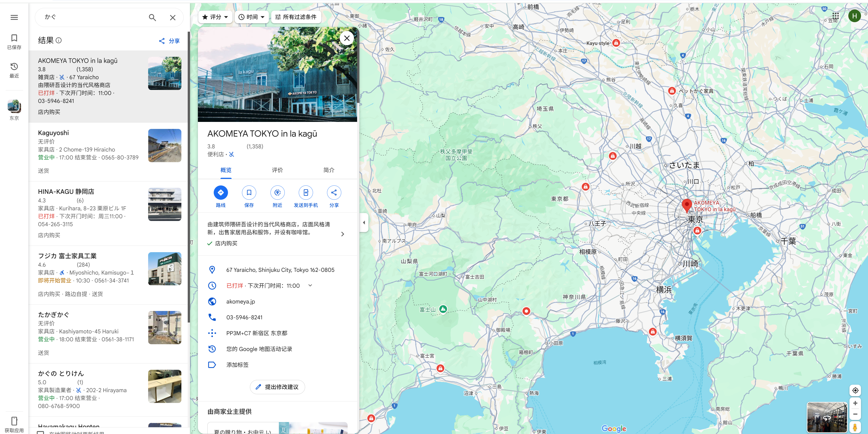Copy the address 67 Yaraicho Shinjuku
Screen dimensions: 868x434
[x=280, y=270]
